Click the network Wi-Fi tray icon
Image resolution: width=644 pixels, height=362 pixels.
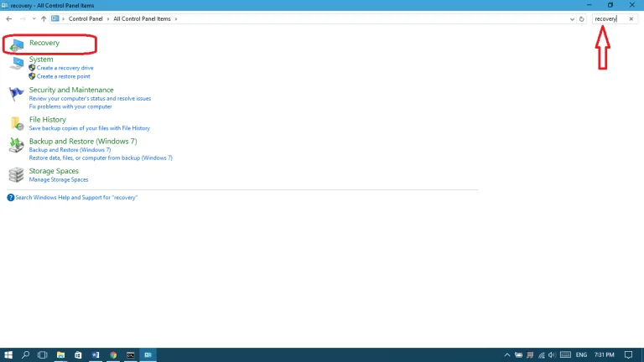coord(542,355)
